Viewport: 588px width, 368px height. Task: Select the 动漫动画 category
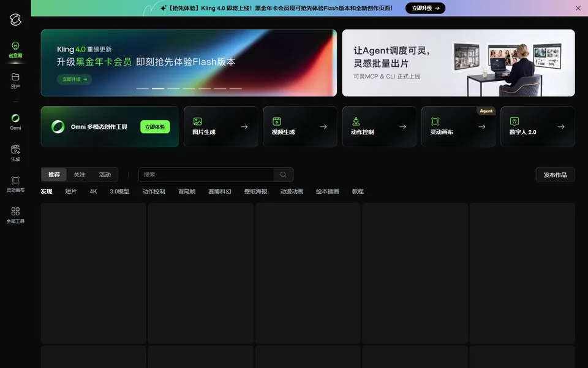coord(292,191)
